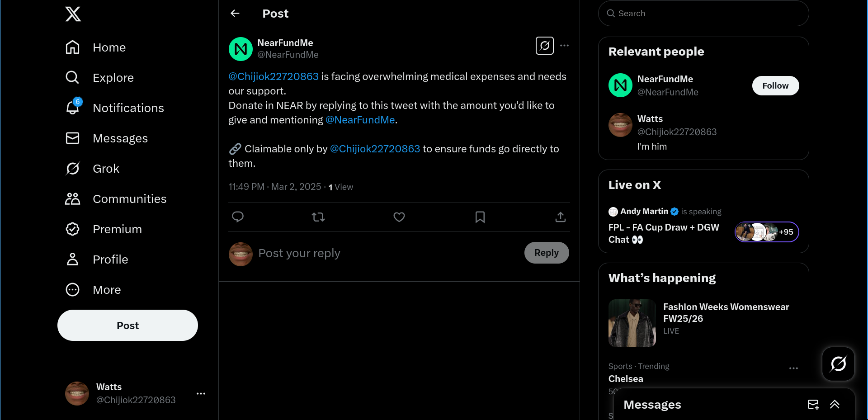Viewport: 868px width, 420px height.
Task: Like the NearFundMe post
Action: tap(399, 217)
